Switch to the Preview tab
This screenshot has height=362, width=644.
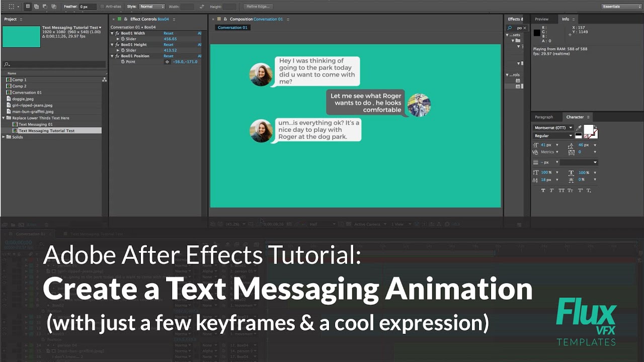tap(542, 19)
